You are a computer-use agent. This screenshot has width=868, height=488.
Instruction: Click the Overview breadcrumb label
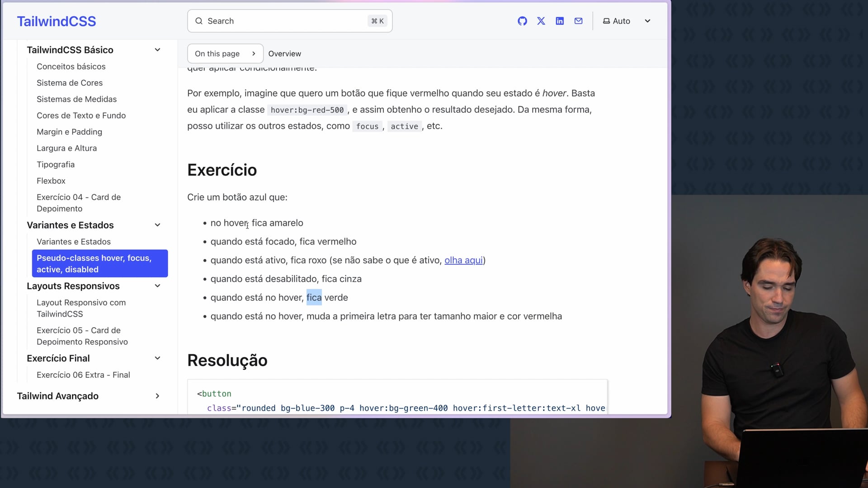(x=284, y=54)
